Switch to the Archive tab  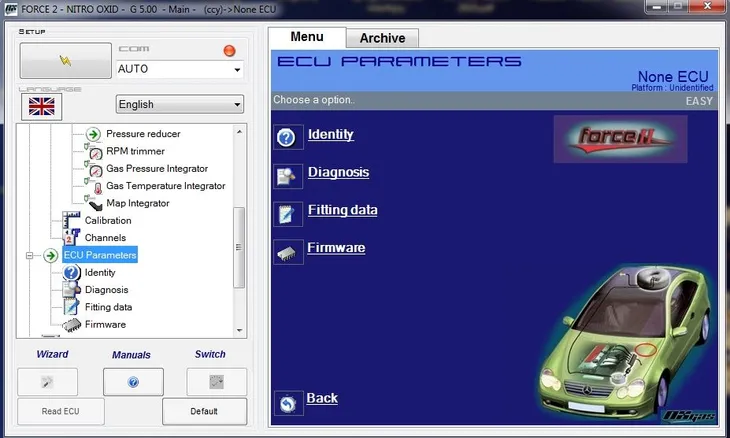(x=382, y=38)
